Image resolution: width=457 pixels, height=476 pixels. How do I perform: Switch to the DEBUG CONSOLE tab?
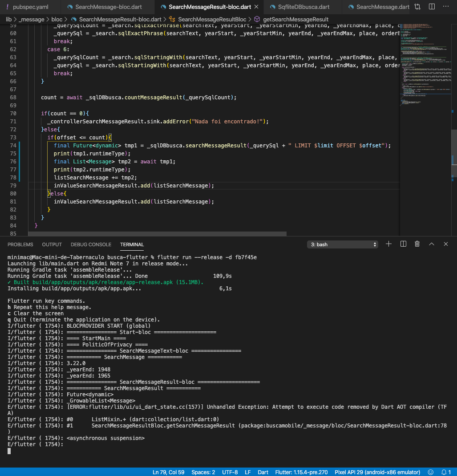91,244
